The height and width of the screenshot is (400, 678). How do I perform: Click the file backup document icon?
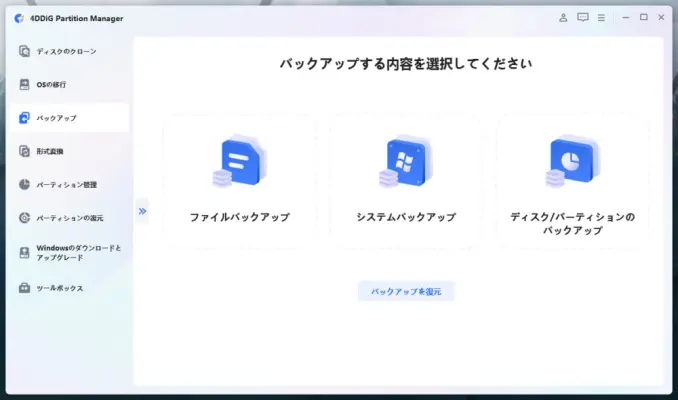click(x=240, y=161)
